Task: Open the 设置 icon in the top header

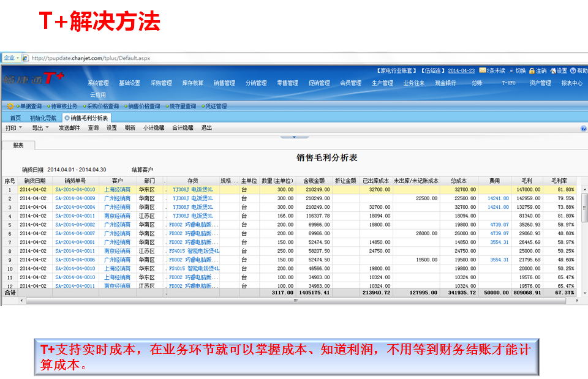Action: tap(553, 71)
